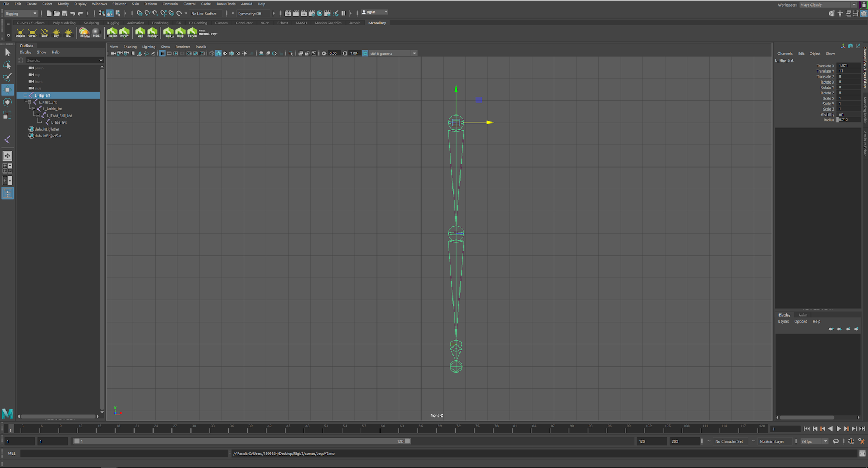Choose the Scale tool in toolbox
The width and height of the screenshot is (868, 468).
coord(8,114)
